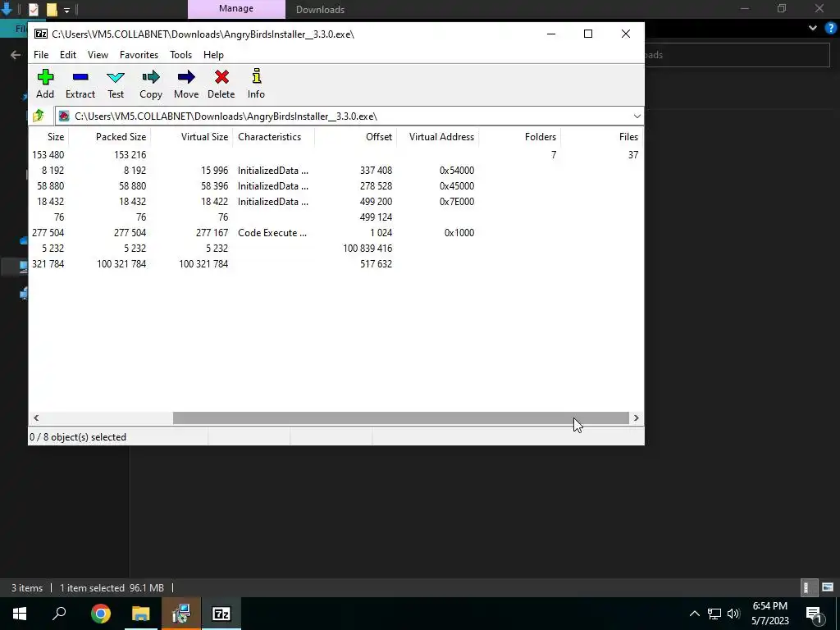Image resolution: width=840 pixels, height=630 pixels.
Task: Launch Google Chrome from taskbar
Action: 100,614
